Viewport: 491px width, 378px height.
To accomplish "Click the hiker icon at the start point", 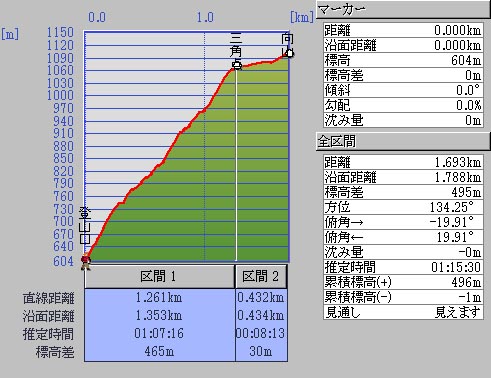I will [x=86, y=262].
